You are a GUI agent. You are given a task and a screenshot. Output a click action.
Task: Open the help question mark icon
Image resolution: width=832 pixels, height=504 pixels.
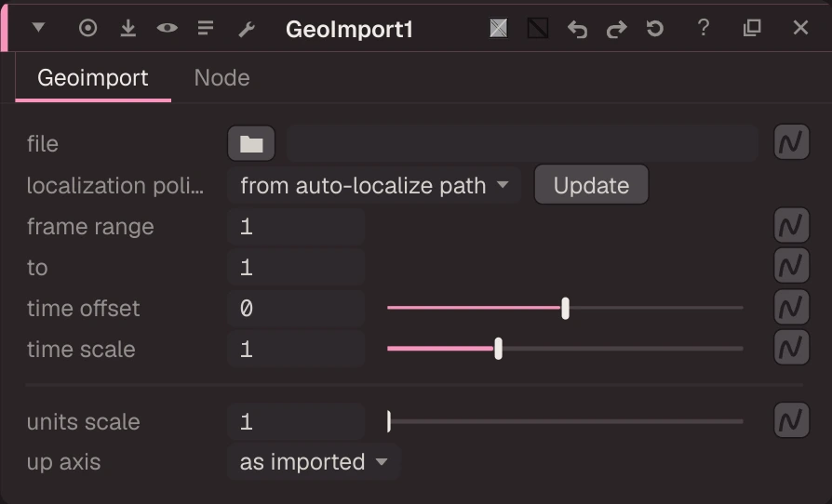[x=704, y=28]
